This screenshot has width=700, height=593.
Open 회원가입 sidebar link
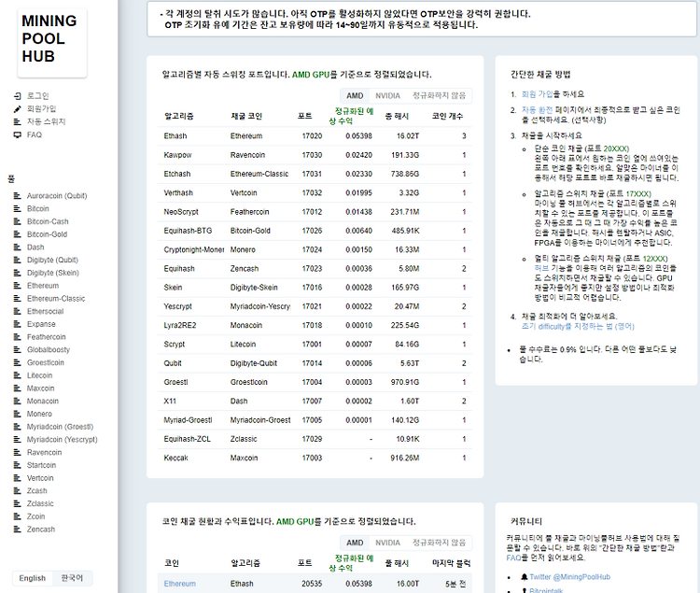[41, 109]
